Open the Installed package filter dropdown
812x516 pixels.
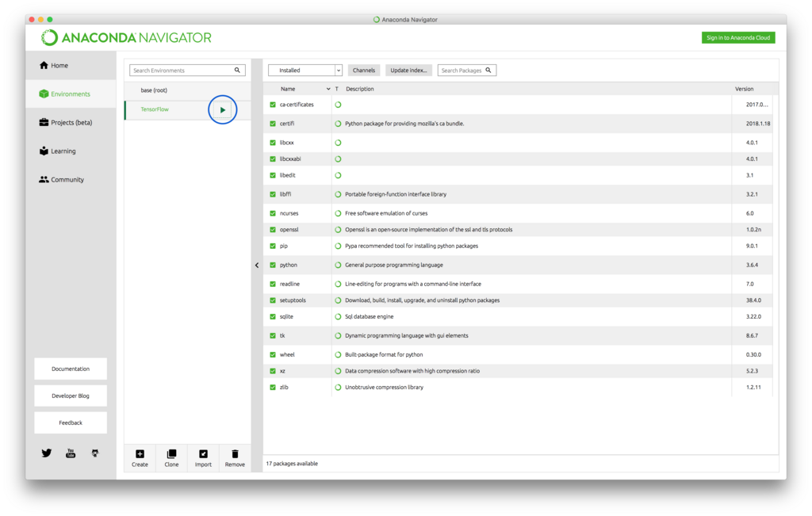point(305,71)
